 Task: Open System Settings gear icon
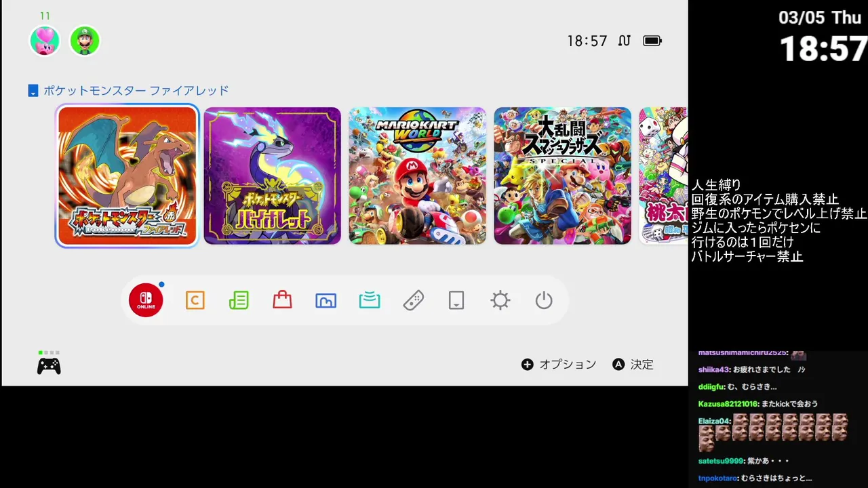(500, 300)
